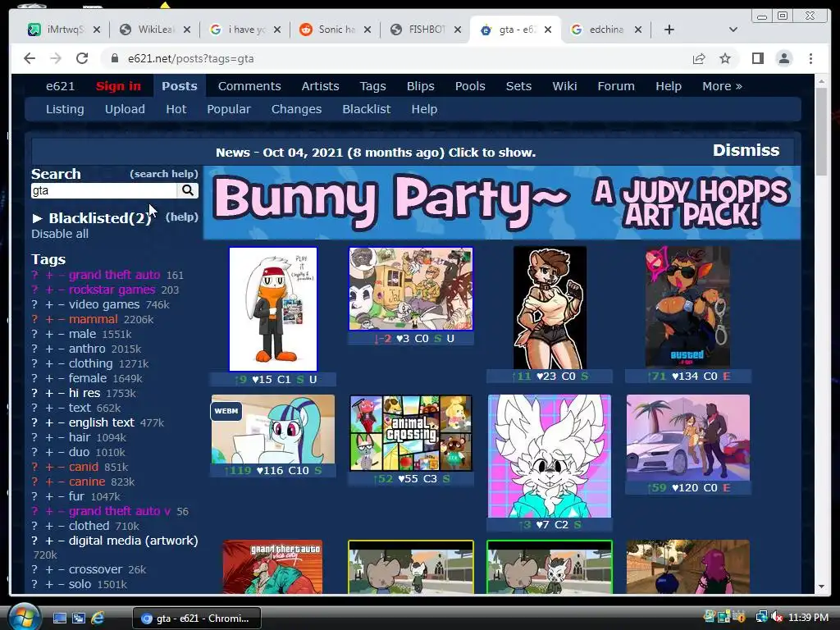Click the address bar URL
This screenshot has height=630, width=840.
click(190, 58)
